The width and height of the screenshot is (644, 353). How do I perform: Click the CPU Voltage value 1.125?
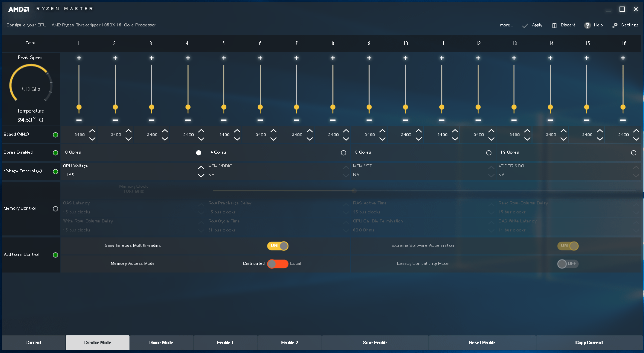point(68,175)
